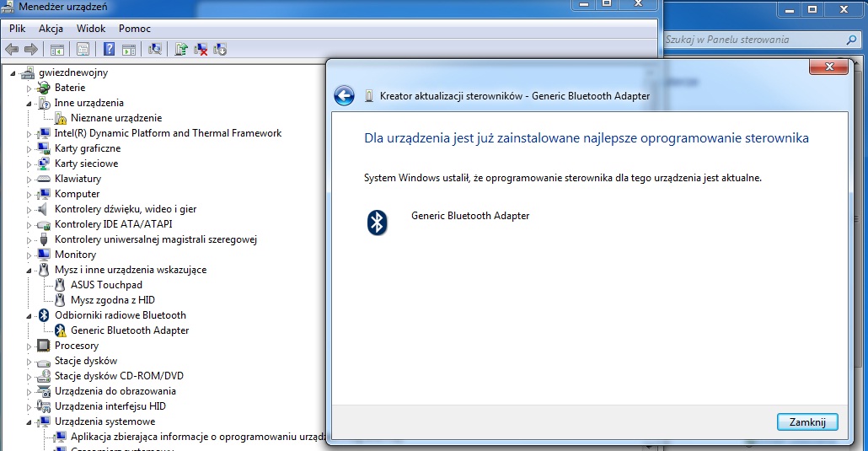Screen dimensions: 868x451
Task: Click the Back arrow in the Device Manager toolbar
Action: coord(12,49)
